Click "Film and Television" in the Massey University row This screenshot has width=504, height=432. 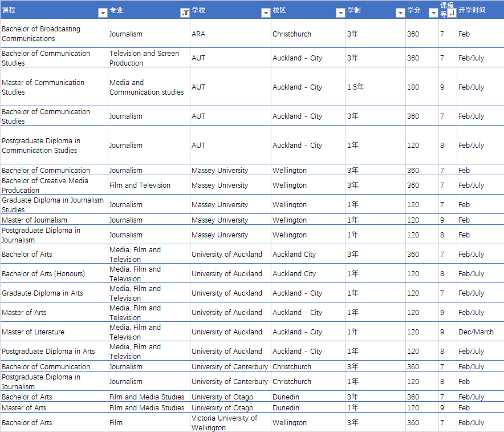coord(149,185)
